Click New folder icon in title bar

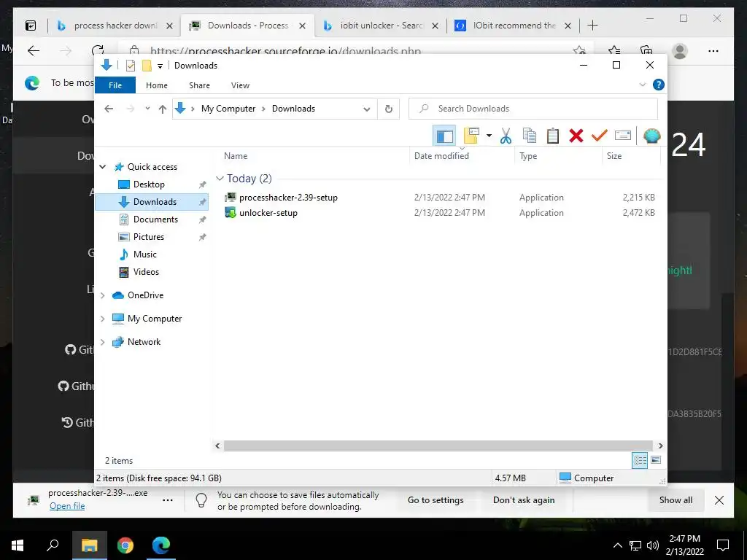point(147,66)
